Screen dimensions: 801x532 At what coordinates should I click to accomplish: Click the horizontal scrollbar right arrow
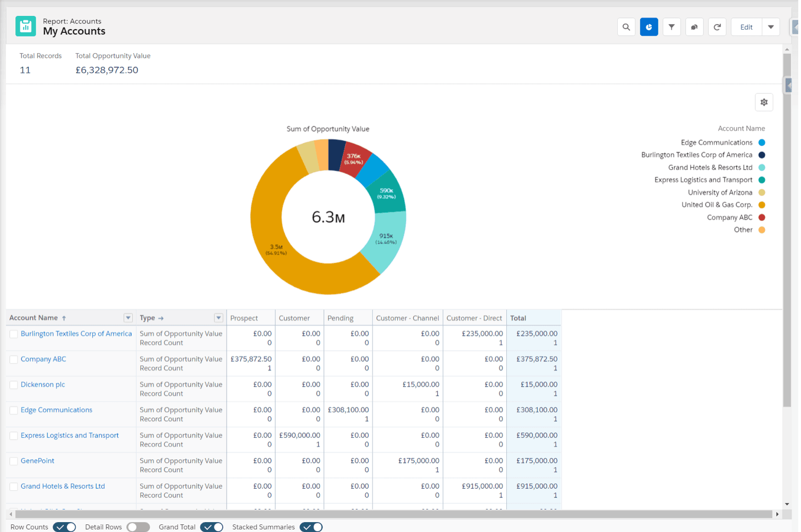777,514
